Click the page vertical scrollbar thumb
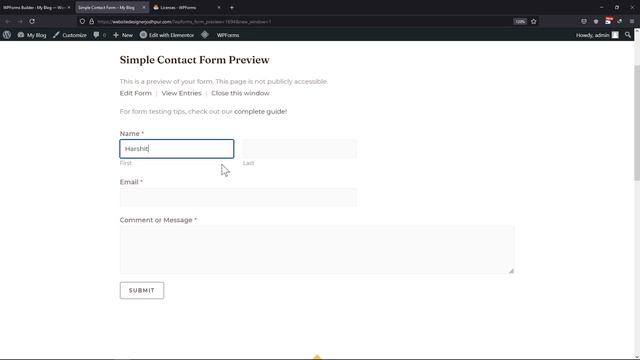The image size is (640, 360). (x=636, y=122)
